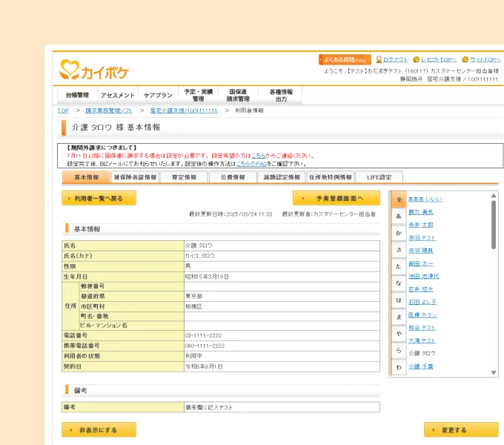The width and height of the screenshot is (504, 445).
Task: Go to TOP in the breadcrumb
Action: [63, 111]
